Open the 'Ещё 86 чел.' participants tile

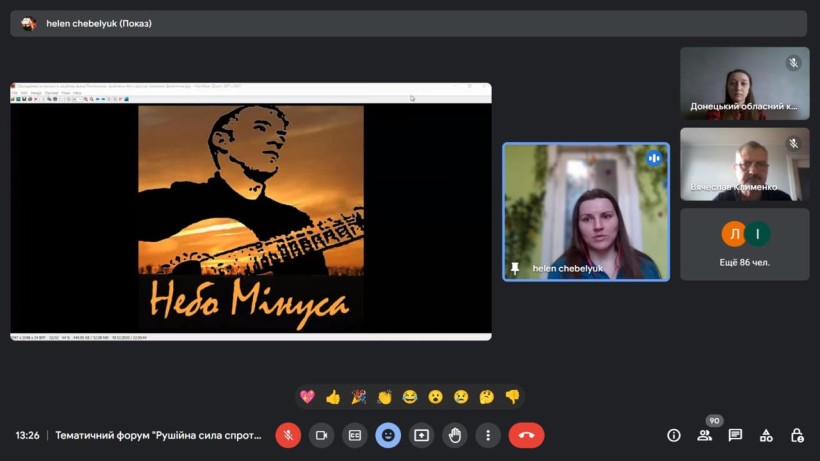pos(745,245)
